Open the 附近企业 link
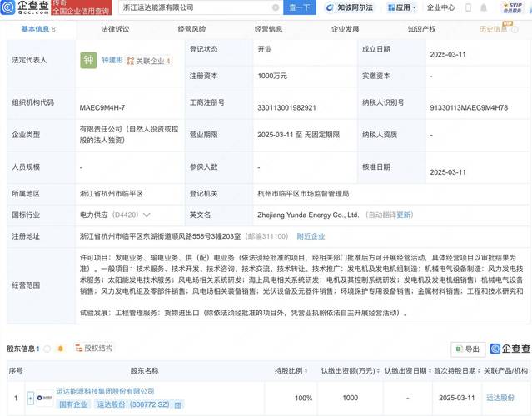Screen dimensions: 532x416 [310, 236]
